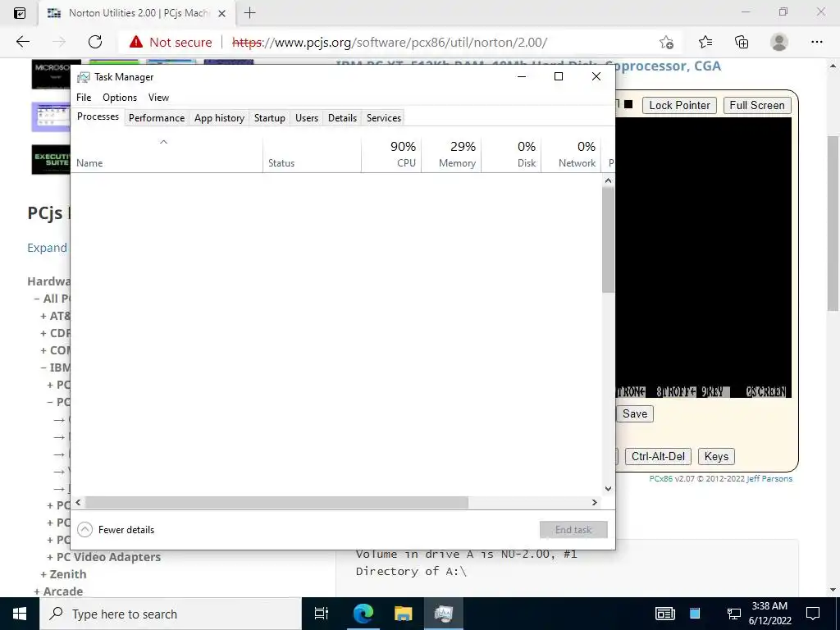Screen dimensions: 840x630
Task: Open the Favorites list icon
Action: tap(705, 42)
